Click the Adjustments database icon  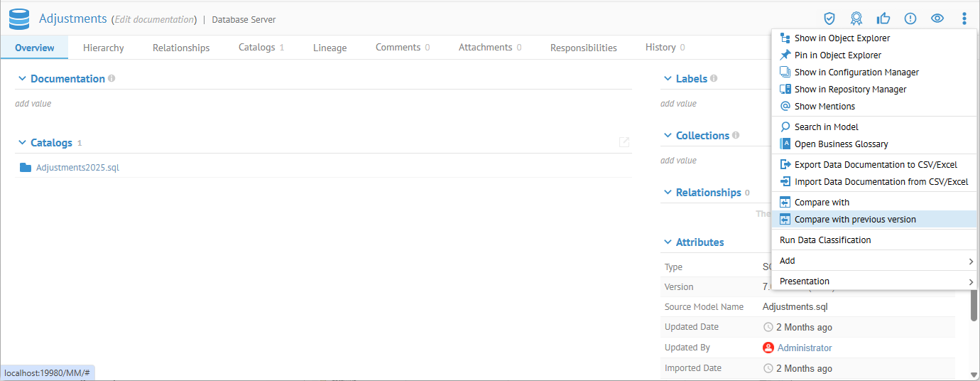[19, 19]
